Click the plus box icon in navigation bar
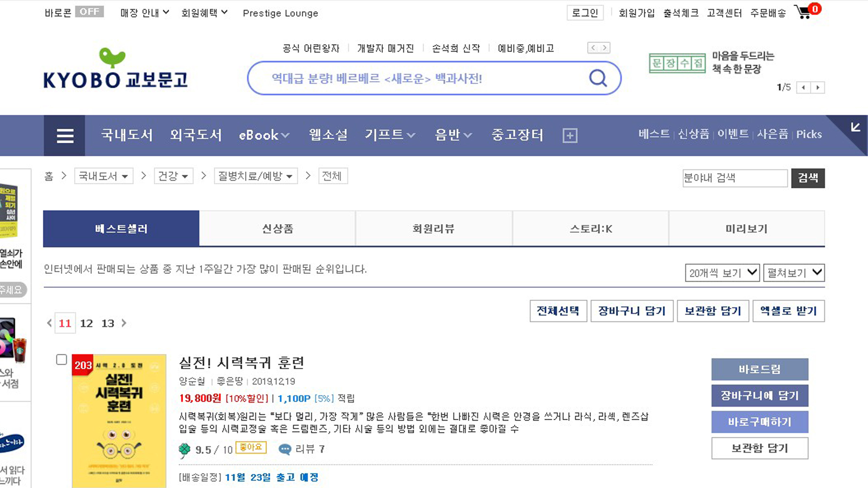868x488 pixels. [x=570, y=136]
